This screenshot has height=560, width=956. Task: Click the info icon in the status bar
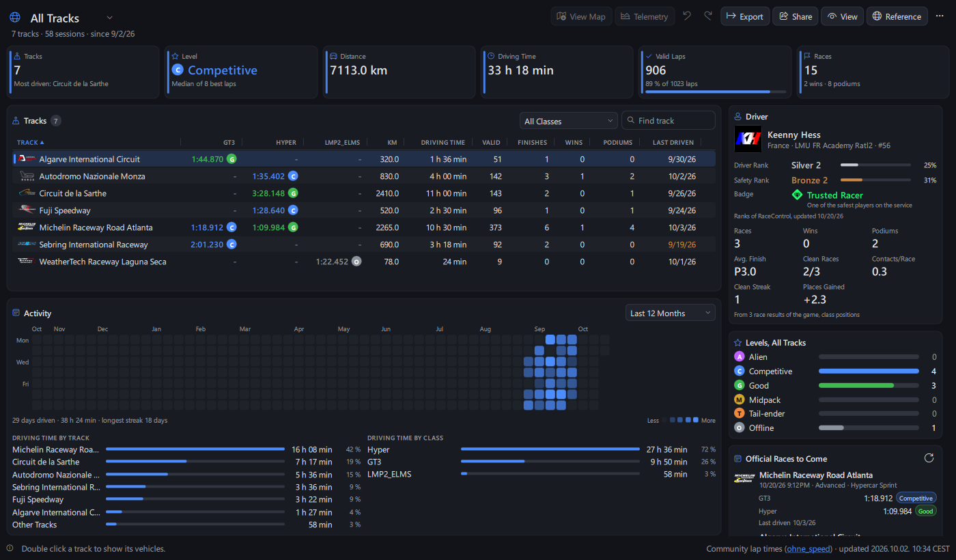[x=10, y=548]
